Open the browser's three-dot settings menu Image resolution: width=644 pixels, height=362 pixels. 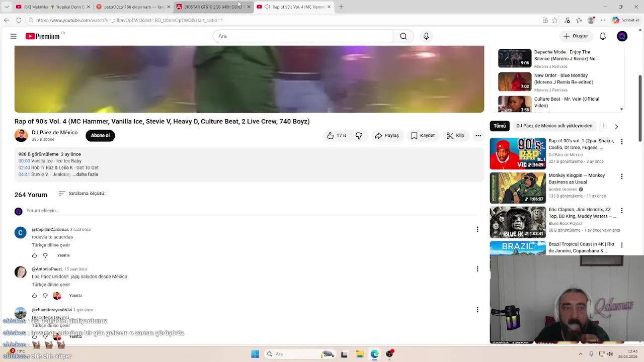[x=603, y=20]
